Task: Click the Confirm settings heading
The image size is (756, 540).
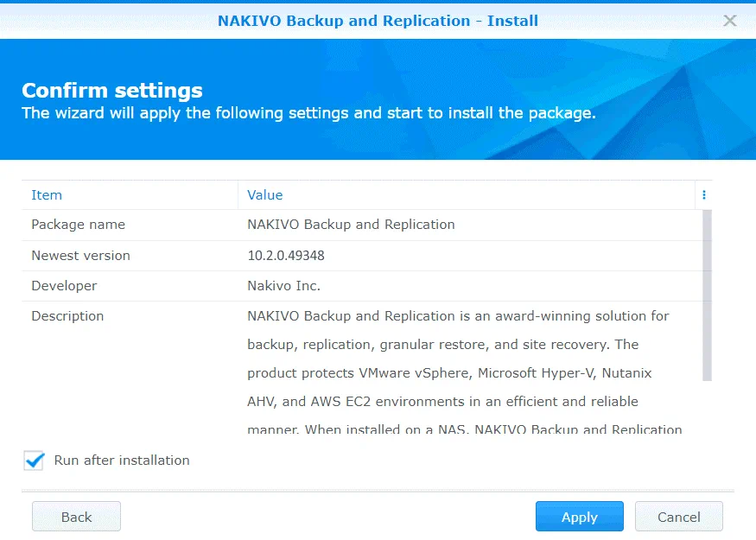Action: tap(112, 91)
